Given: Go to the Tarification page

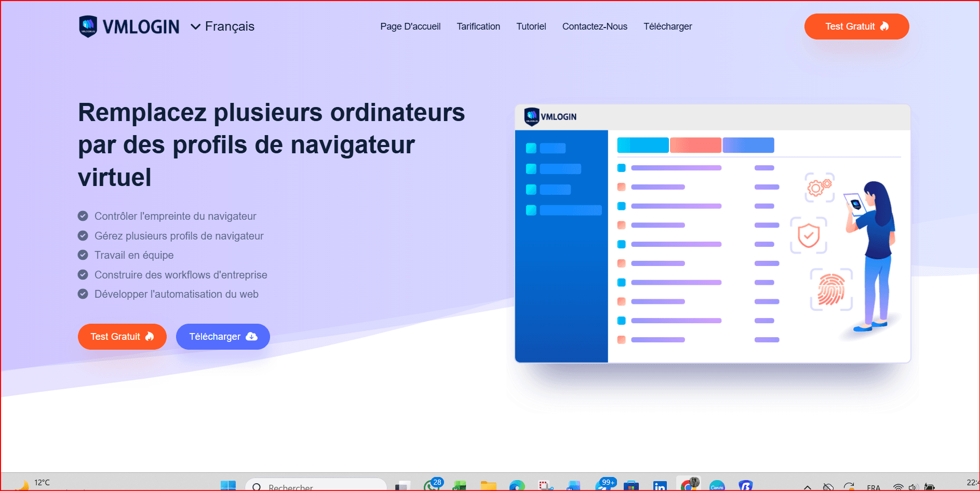Looking at the screenshot, I should pyautogui.click(x=478, y=26).
